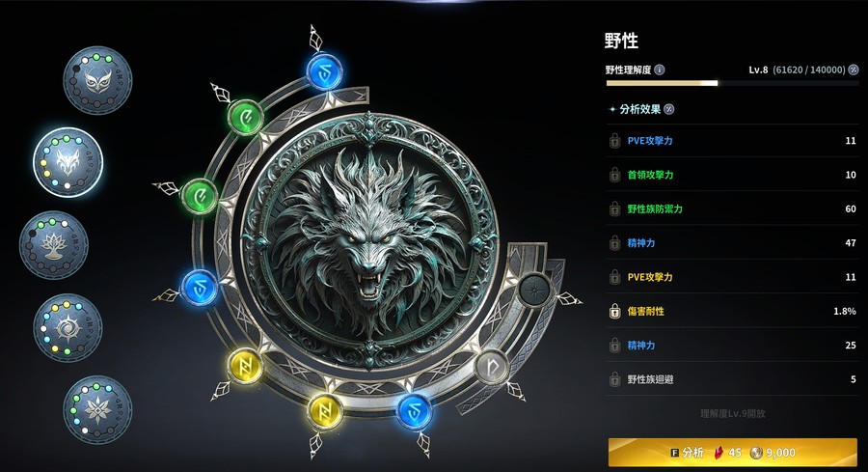868x472 pixels.
Task: Select the dark locked compass slot
Action: click(534, 290)
